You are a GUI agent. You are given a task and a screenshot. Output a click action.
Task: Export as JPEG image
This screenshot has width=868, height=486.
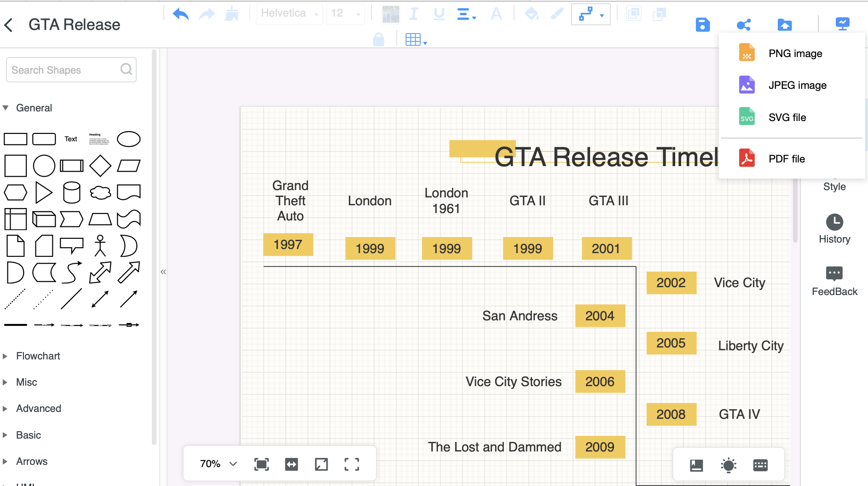coord(792,85)
